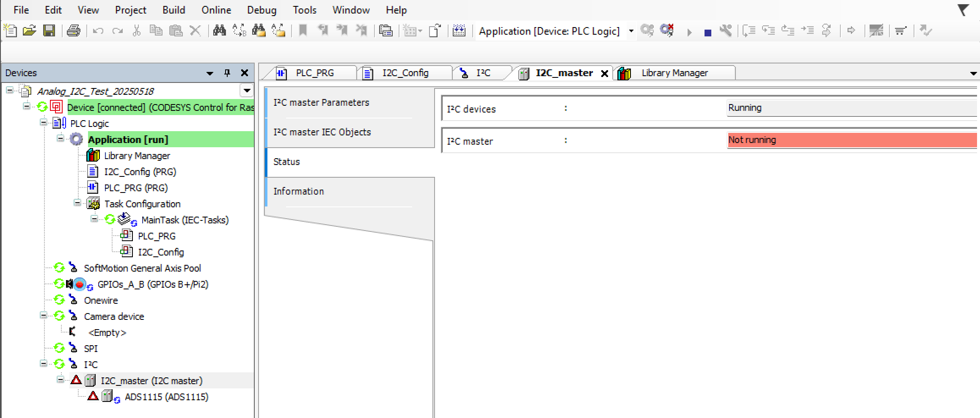Open the Build menu
Screen dimensions: 980x418
pos(174,10)
